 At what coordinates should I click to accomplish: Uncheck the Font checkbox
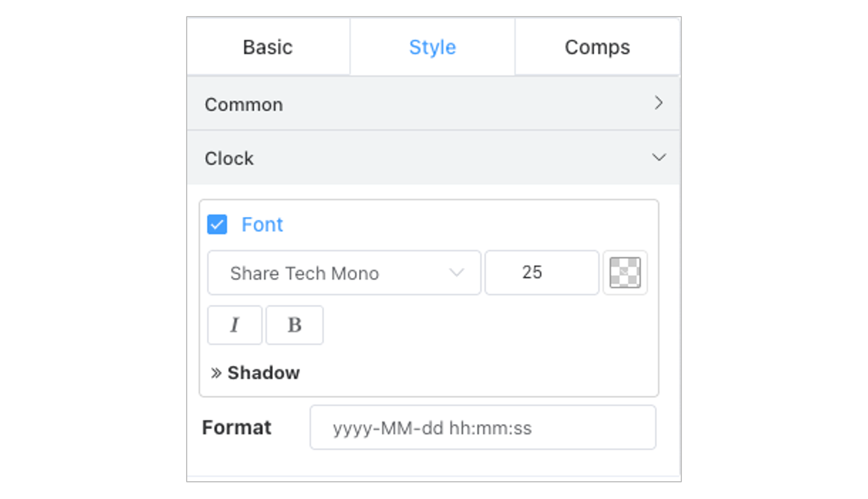[217, 225]
